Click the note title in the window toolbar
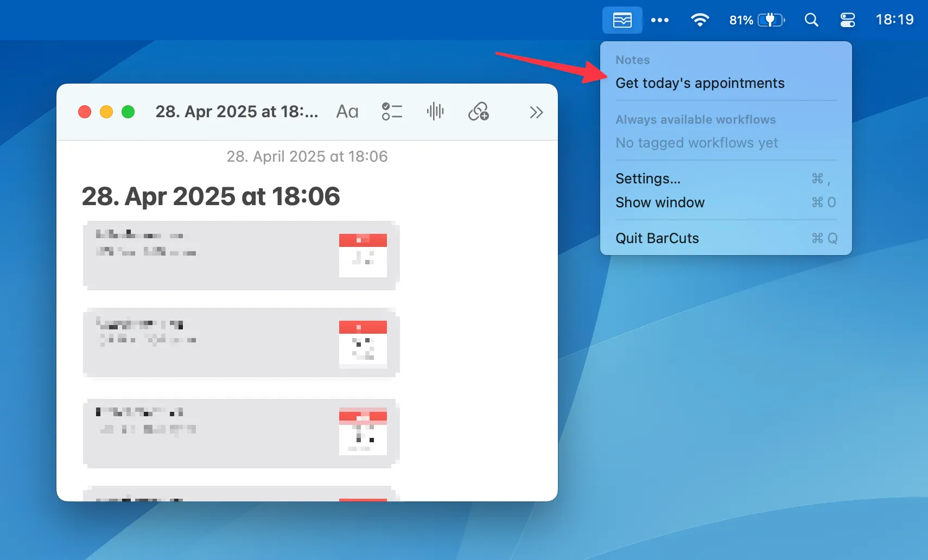This screenshot has width=928, height=560. (x=237, y=111)
